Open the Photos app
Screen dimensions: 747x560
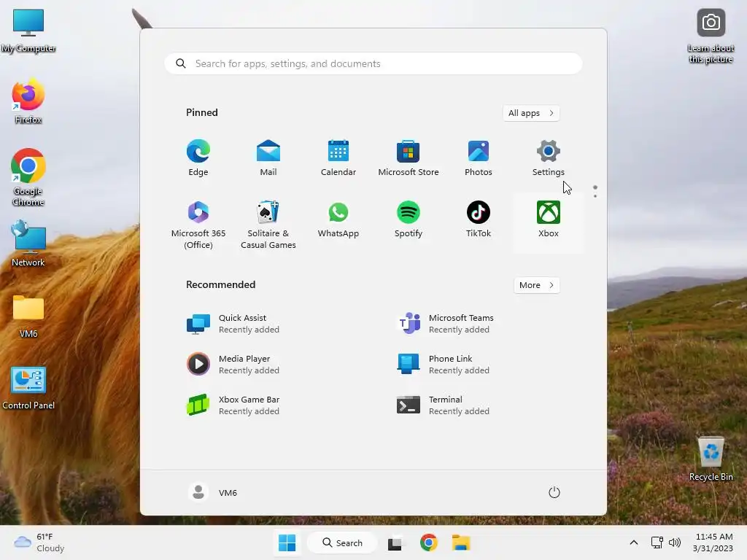point(479,158)
